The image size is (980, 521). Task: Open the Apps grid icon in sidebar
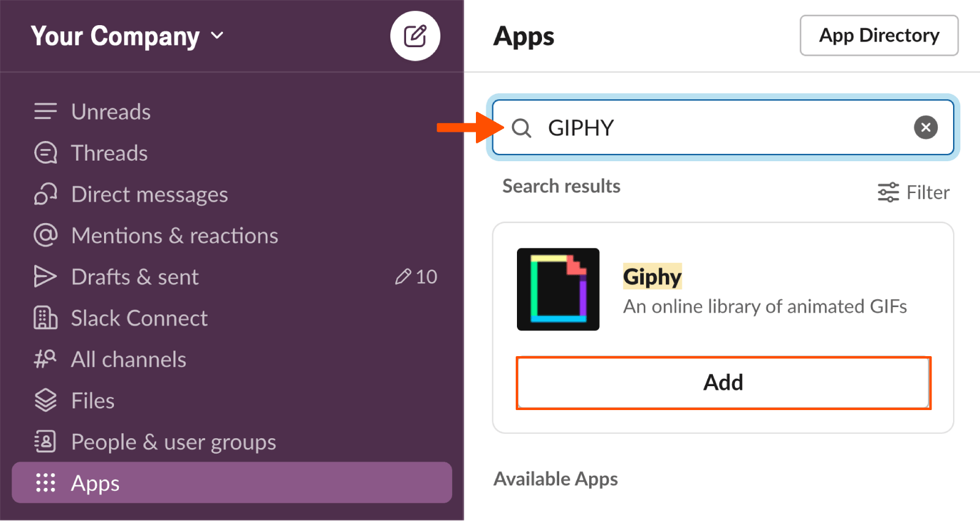coord(45,483)
